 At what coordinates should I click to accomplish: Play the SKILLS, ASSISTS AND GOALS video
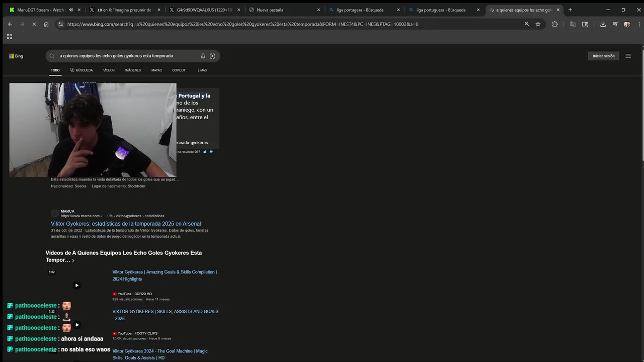(76, 325)
